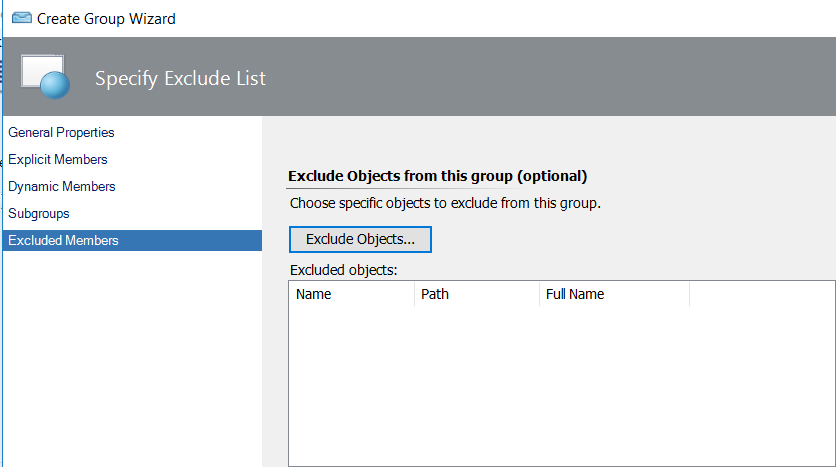The width and height of the screenshot is (836, 467).
Task: Sort the excluded list by Name column
Action: 352,294
